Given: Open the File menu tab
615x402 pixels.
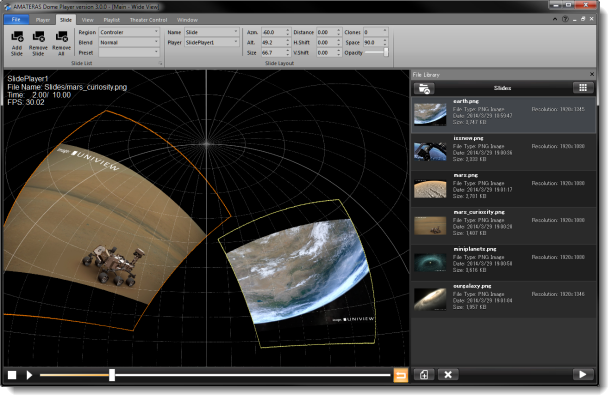Looking at the screenshot, I should tap(16, 20).
